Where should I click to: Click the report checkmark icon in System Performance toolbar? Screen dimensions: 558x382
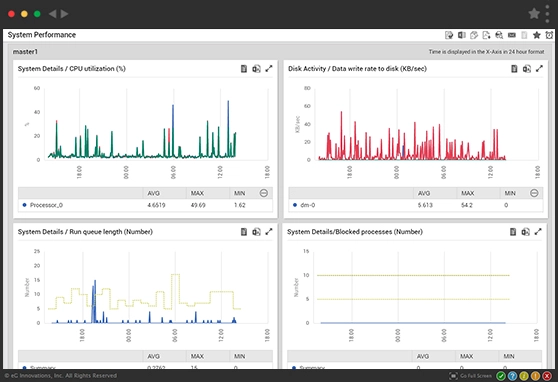pos(449,35)
